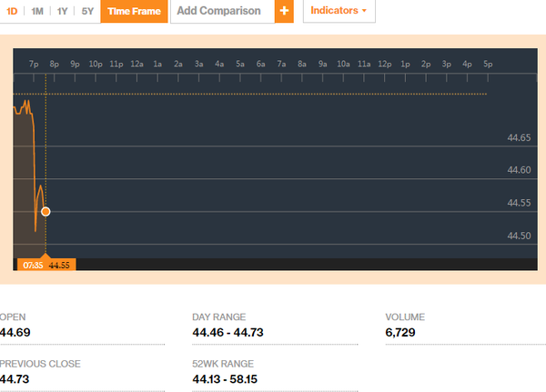Image resolution: width=546 pixels, height=392 pixels.
Task: Click the 44.50 price axis label
Action: (x=519, y=236)
